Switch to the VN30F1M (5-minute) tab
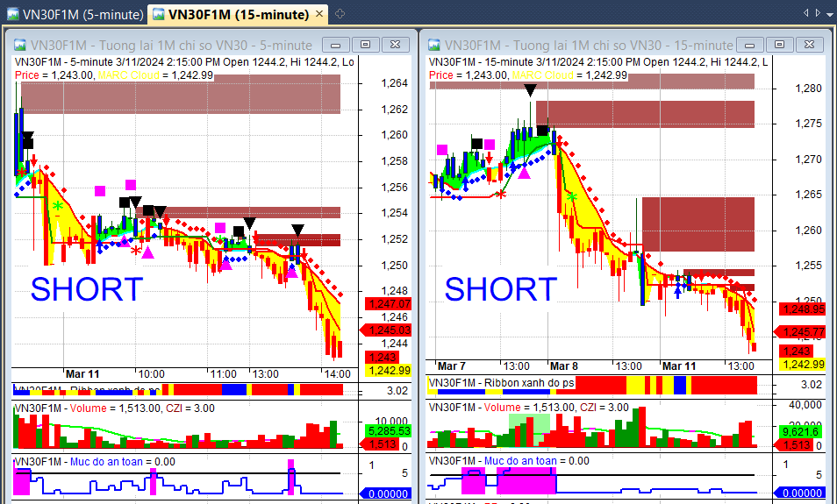Screen dimensions: 837x504 [75, 14]
